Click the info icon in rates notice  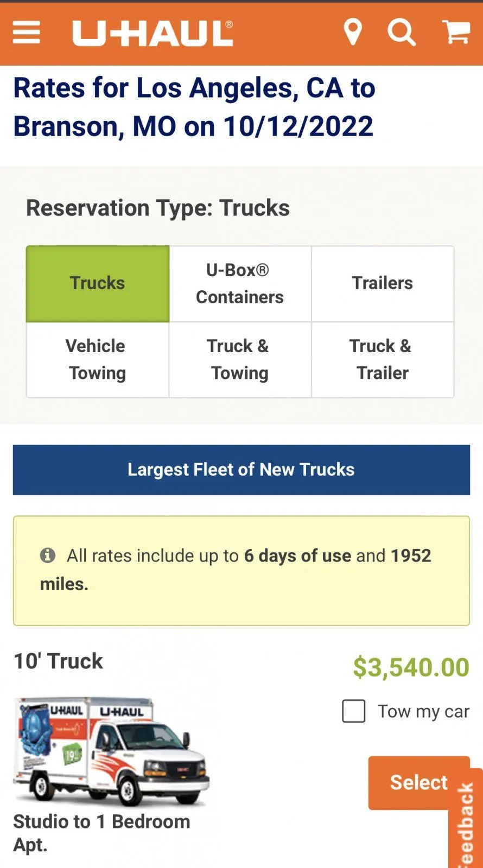coord(48,556)
